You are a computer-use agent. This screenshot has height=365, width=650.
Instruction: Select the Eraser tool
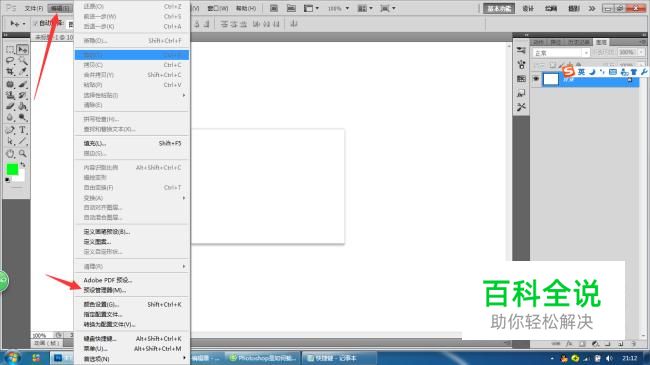click(10, 106)
